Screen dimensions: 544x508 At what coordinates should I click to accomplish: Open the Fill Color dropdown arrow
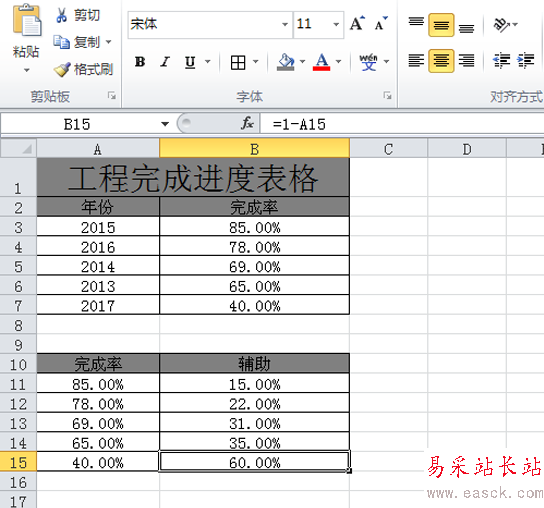point(302,62)
